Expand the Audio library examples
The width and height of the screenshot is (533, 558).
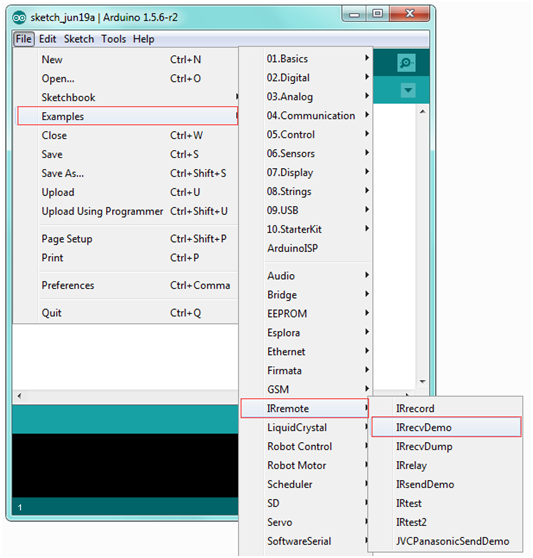(306, 275)
